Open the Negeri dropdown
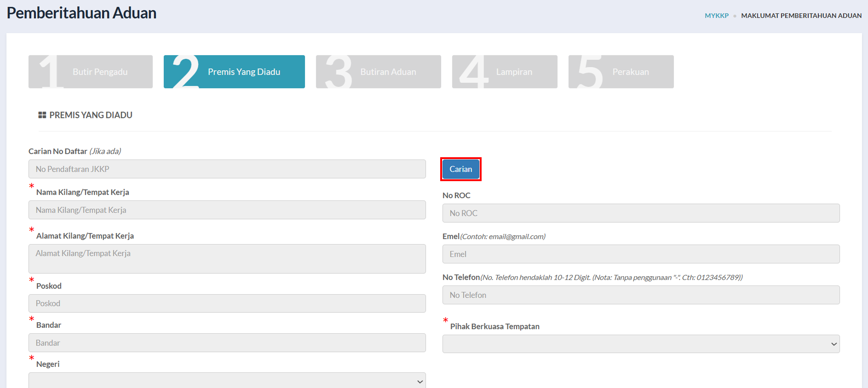Image resolution: width=868 pixels, height=388 pixels. click(227, 381)
